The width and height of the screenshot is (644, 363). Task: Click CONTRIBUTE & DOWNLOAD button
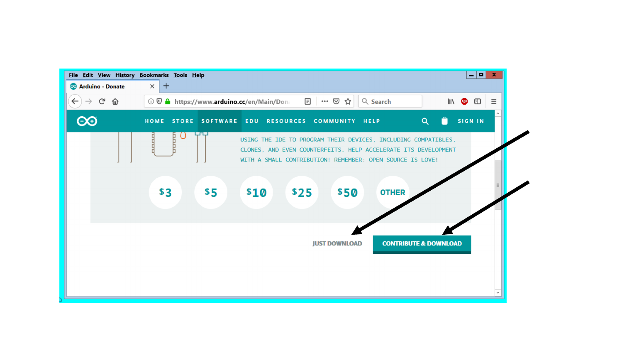point(422,244)
